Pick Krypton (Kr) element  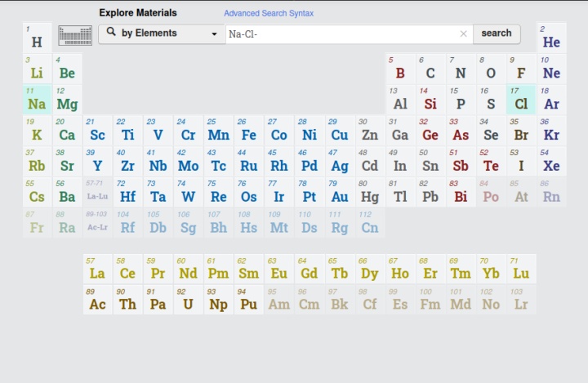pyautogui.click(x=551, y=131)
